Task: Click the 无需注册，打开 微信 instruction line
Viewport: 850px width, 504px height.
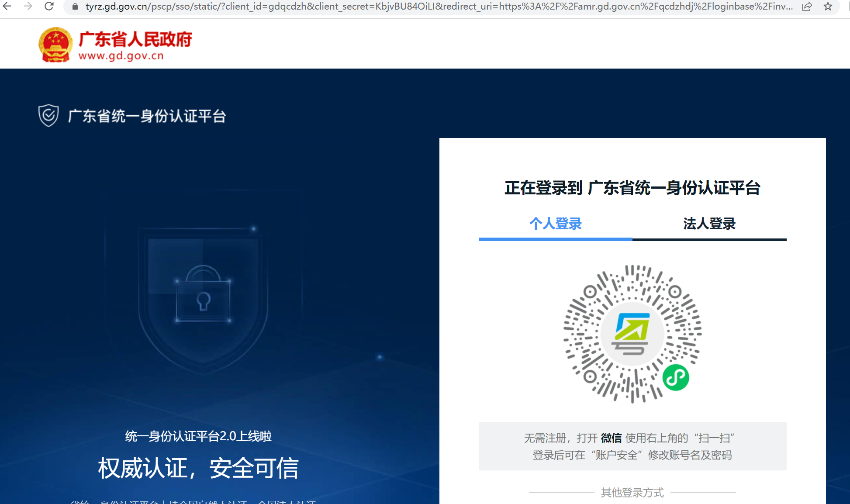Action: tap(629, 438)
